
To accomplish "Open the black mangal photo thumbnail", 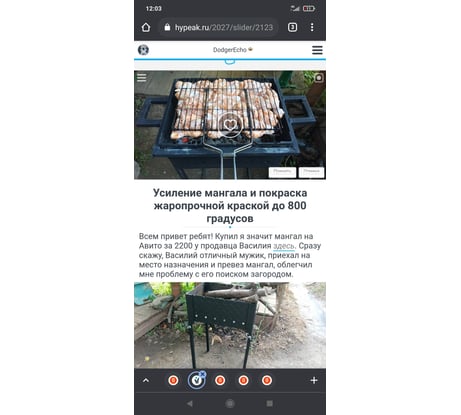I will [230, 325].
